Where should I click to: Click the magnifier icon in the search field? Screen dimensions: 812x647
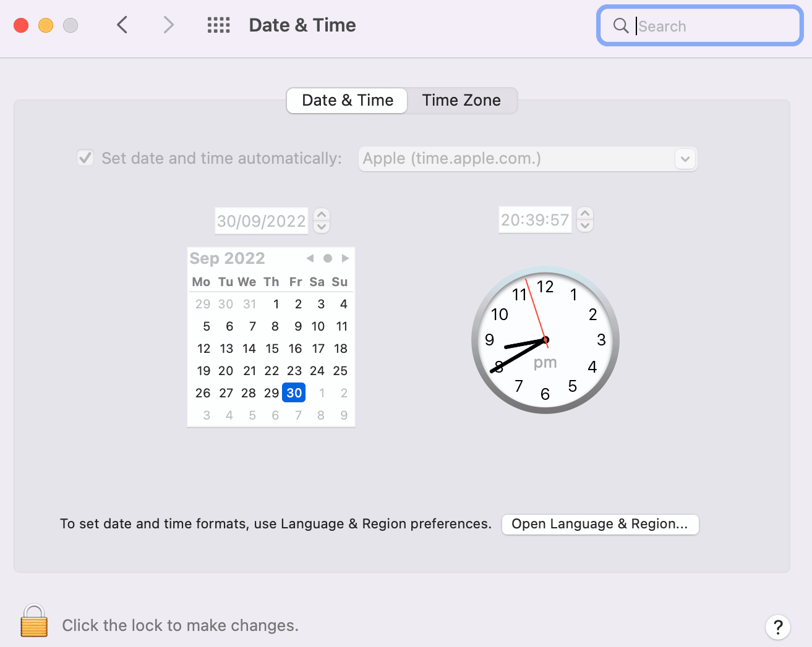click(x=620, y=26)
